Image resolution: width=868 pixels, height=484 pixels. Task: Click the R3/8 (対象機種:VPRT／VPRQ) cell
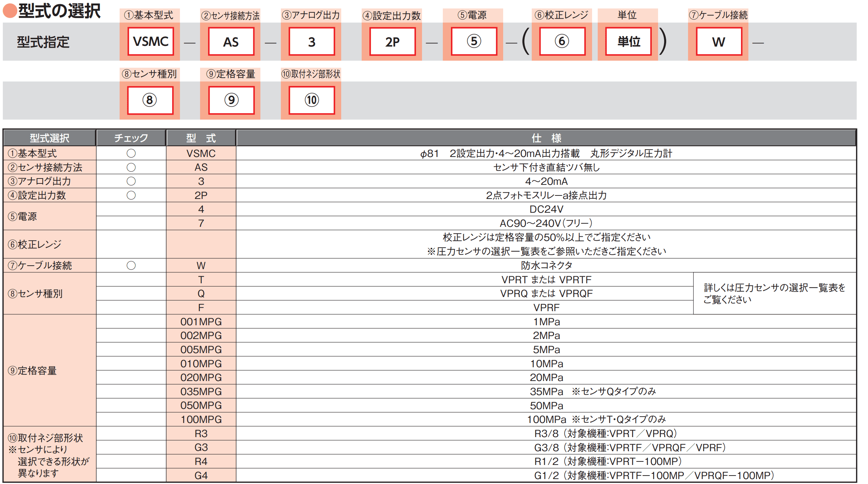(x=546, y=433)
